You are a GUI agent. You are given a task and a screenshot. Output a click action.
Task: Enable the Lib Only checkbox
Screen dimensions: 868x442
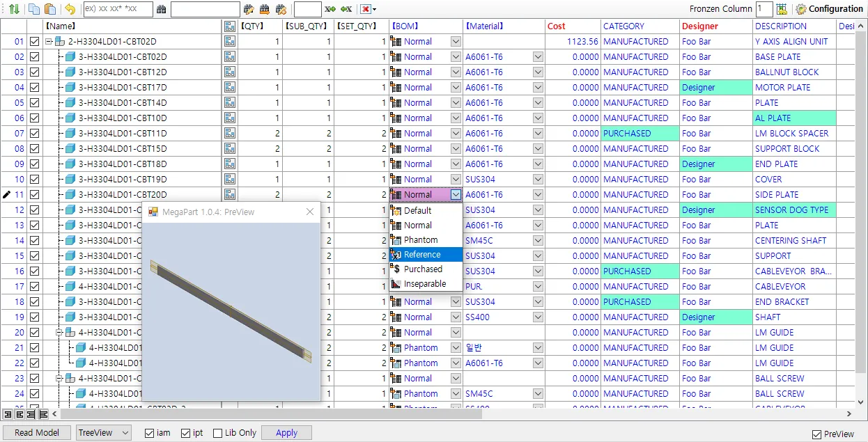coord(217,433)
